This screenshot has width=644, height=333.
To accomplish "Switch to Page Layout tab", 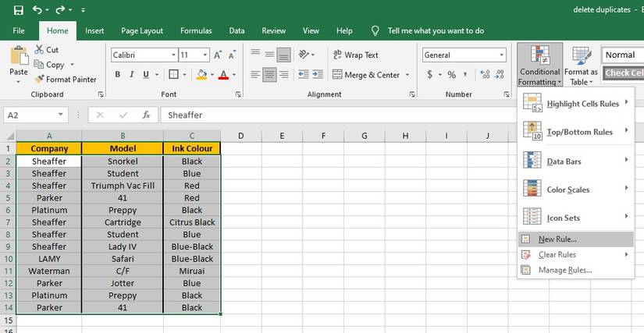I will [x=142, y=30].
